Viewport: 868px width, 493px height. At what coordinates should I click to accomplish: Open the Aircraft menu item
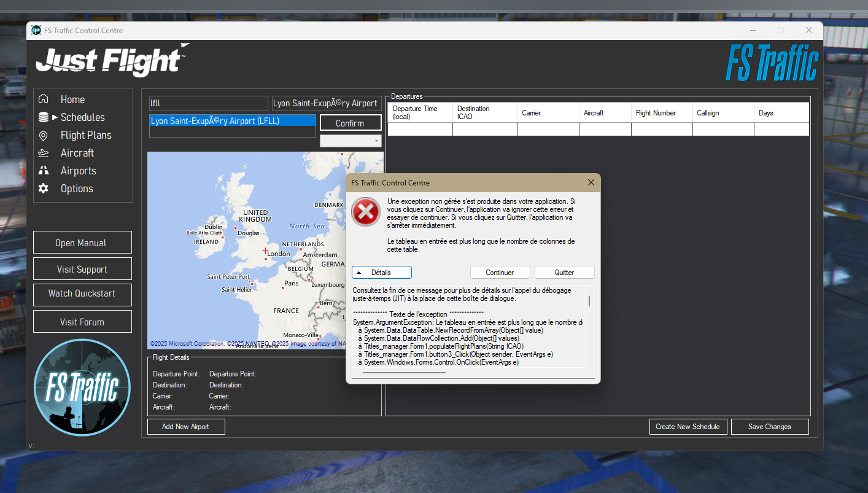(x=77, y=153)
